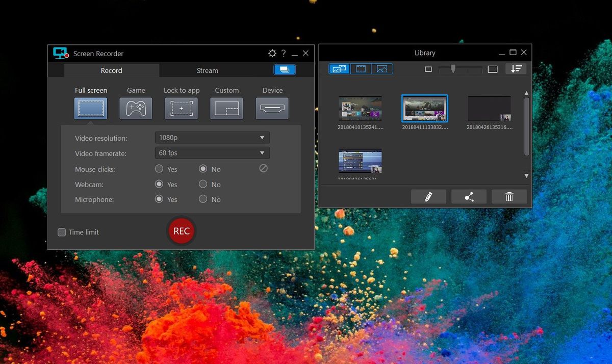Switch to the Stream tab
Viewport: 612px width, 364px height.
click(207, 70)
